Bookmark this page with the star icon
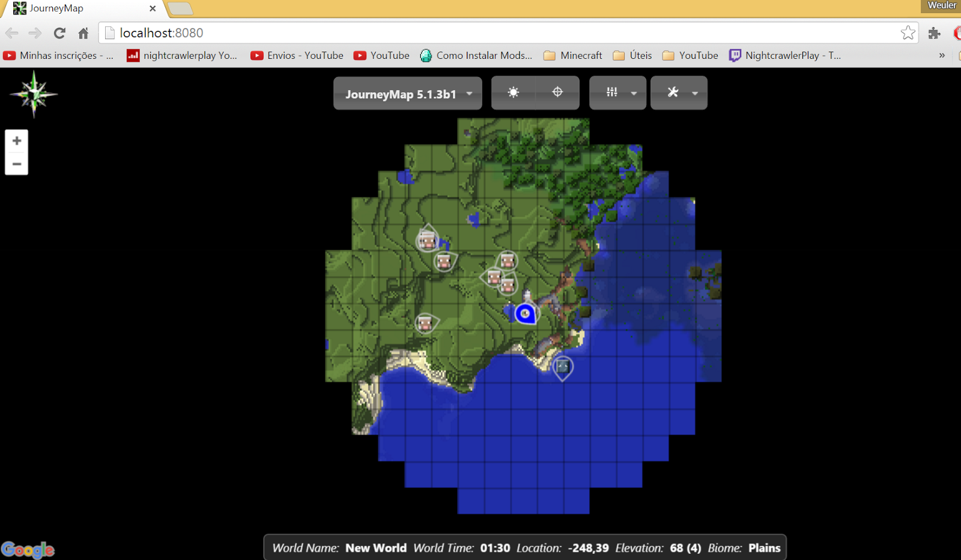The width and height of the screenshot is (961, 560). coord(908,33)
